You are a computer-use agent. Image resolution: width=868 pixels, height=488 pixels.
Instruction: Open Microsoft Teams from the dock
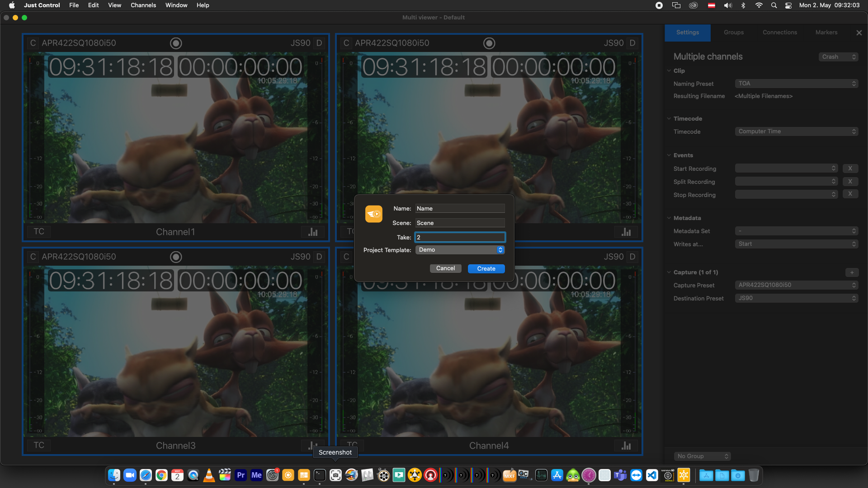tap(620, 475)
